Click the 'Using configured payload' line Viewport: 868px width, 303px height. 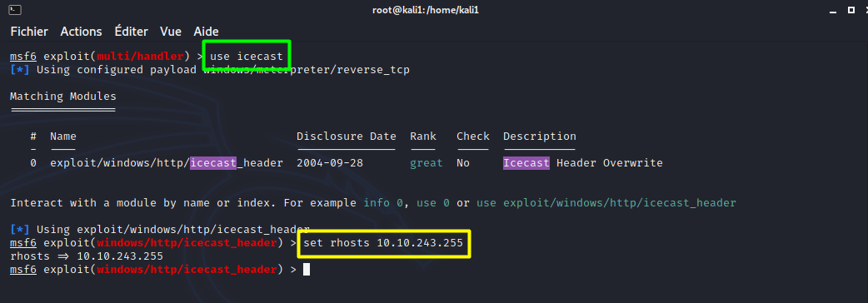tap(210, 70)
